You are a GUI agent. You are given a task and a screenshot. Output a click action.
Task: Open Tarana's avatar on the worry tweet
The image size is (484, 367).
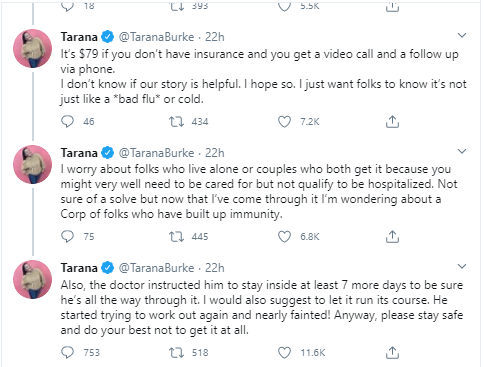32,164
